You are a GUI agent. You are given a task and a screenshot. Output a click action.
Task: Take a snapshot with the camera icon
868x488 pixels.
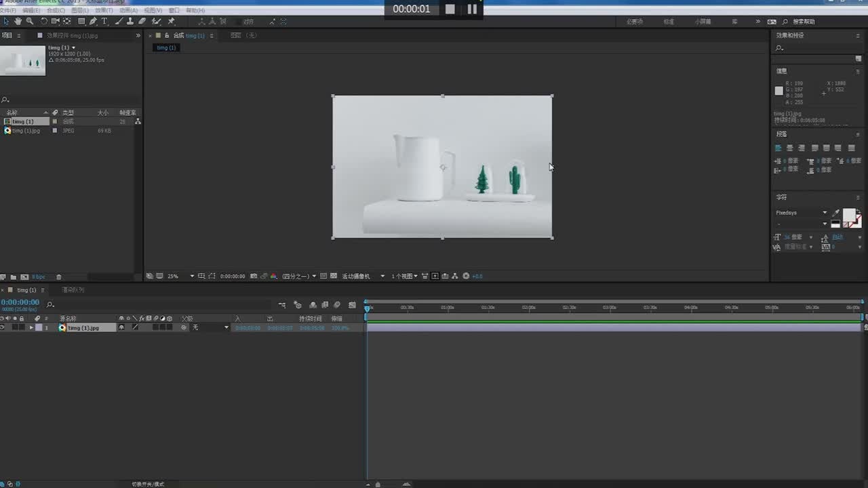(254, 276)
